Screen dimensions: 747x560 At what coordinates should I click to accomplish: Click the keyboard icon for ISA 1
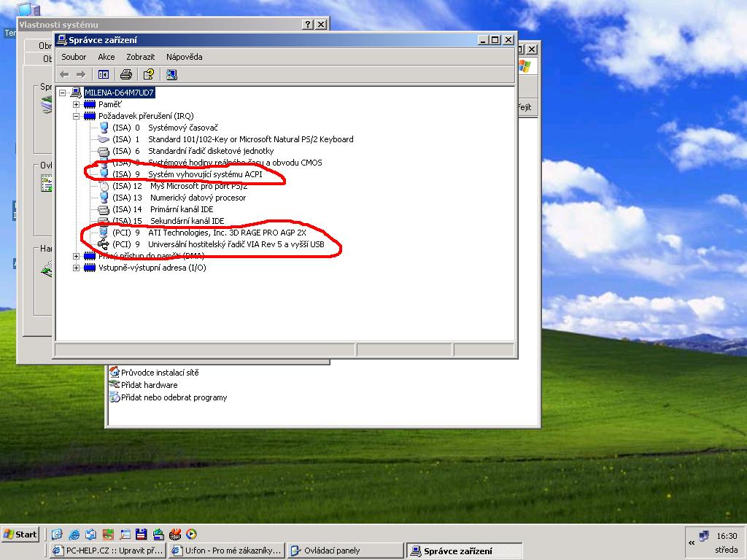pyautogui.click(x=104, y=139)
